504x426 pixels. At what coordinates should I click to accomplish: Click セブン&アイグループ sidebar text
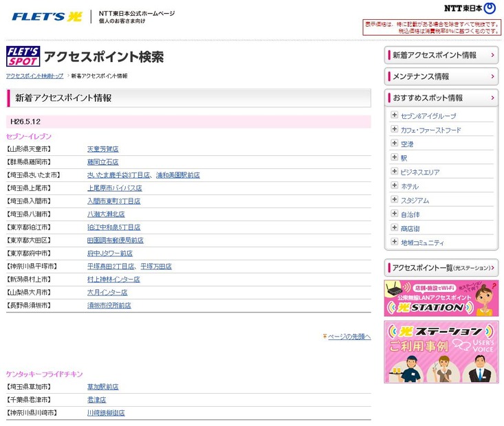(x=428, y=116)
